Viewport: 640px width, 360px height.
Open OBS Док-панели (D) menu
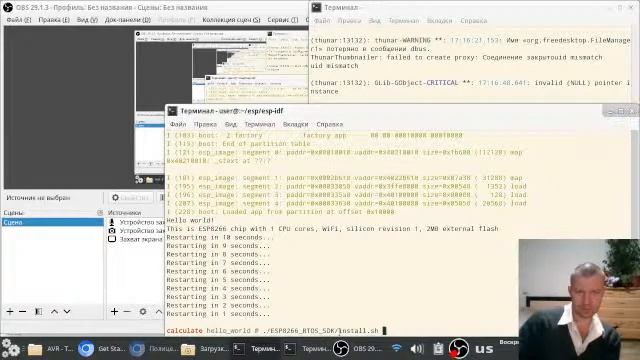click(x=128, y=20)
